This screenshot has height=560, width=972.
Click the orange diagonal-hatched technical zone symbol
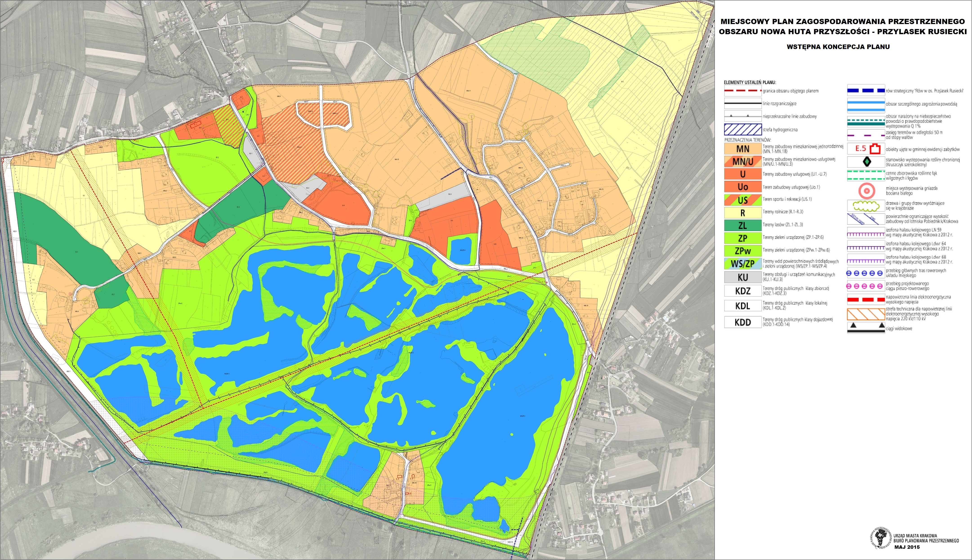pyautogui.click(x=866, y=314)
